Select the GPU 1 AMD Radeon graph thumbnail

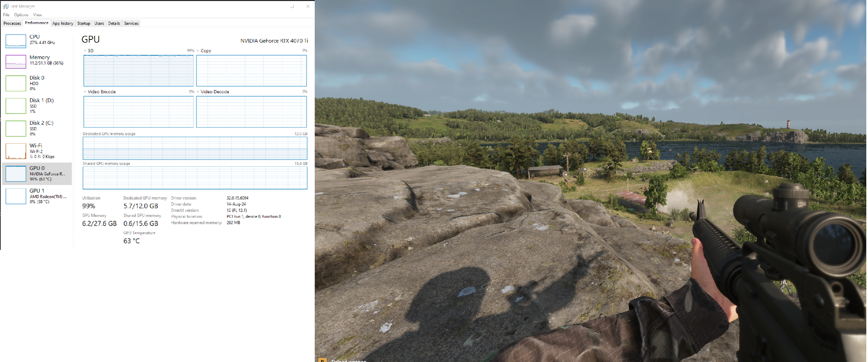[16, 196]
